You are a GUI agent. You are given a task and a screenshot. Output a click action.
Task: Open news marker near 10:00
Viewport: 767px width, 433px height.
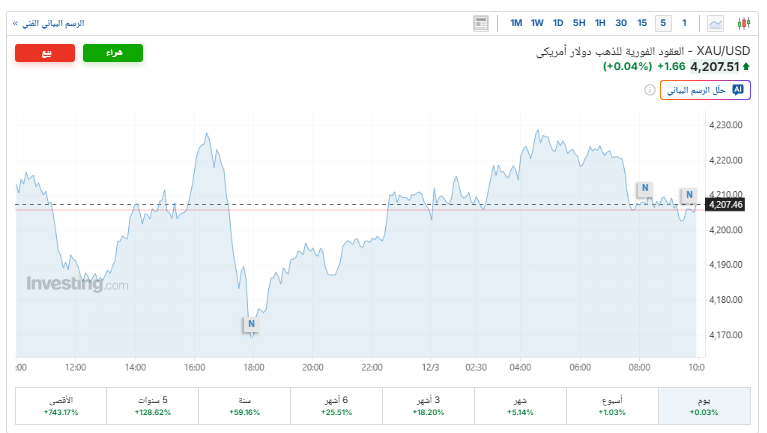click(x=689, y=195)
